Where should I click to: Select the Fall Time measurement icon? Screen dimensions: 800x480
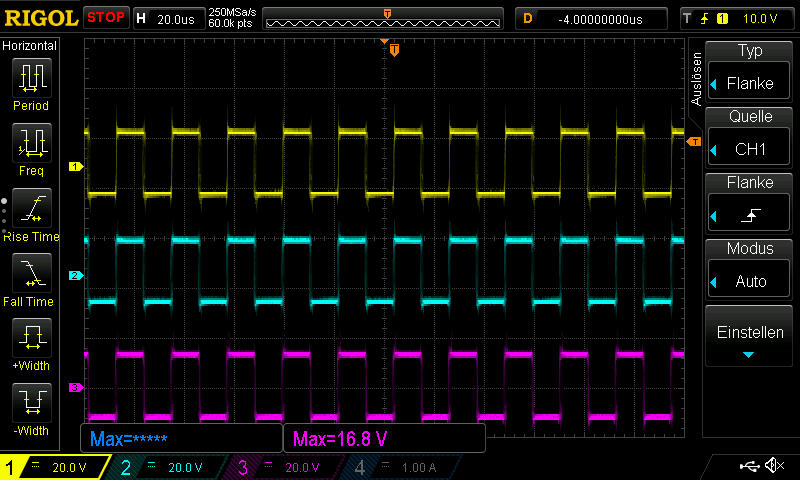(x=32, y=273)
